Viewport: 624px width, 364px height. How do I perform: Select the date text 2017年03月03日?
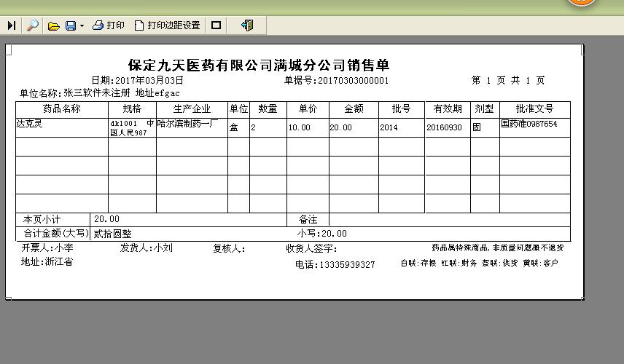pyautogui.click(x=149, y=80)
